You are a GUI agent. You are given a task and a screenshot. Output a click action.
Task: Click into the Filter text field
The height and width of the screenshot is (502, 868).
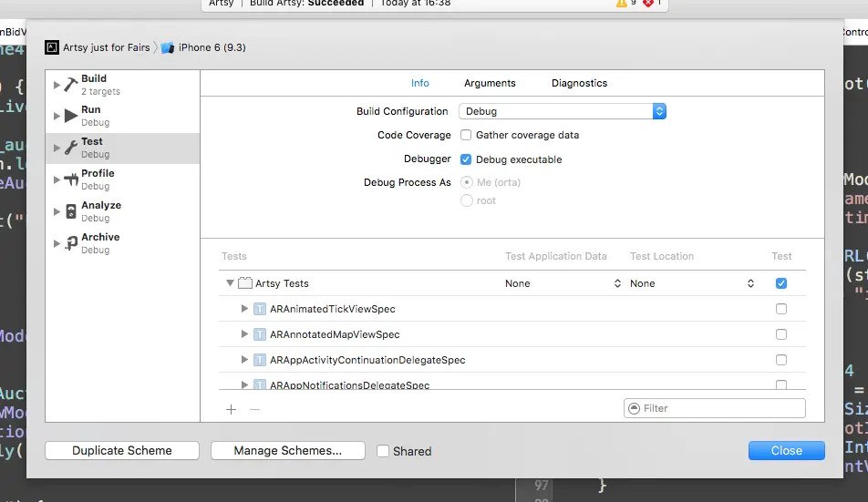click(715, 408)
